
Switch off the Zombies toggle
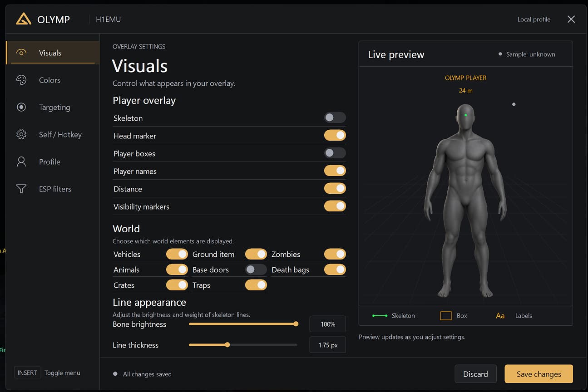click(335, 254)
